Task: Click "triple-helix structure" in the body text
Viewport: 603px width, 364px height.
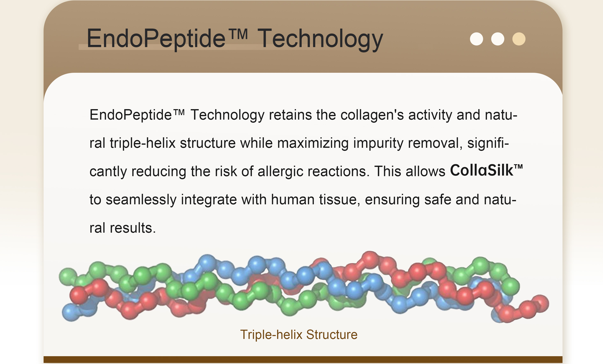Action: pos(172,143)
